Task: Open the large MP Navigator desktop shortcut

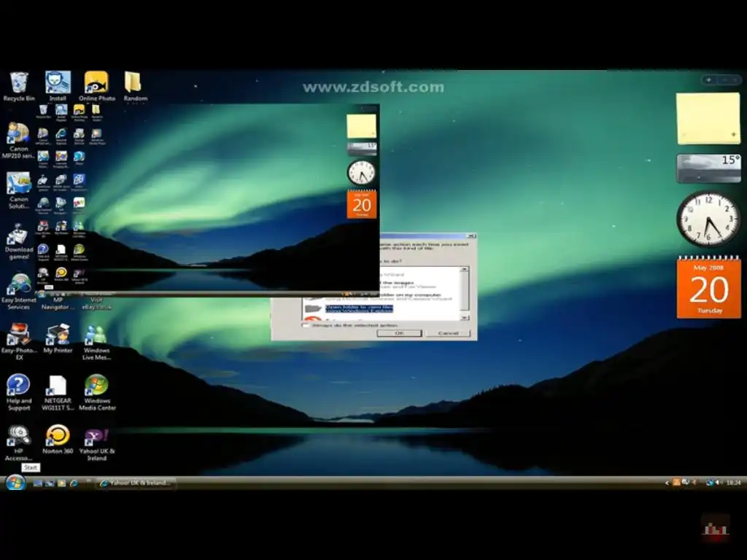Action: (x=58, y=303)
